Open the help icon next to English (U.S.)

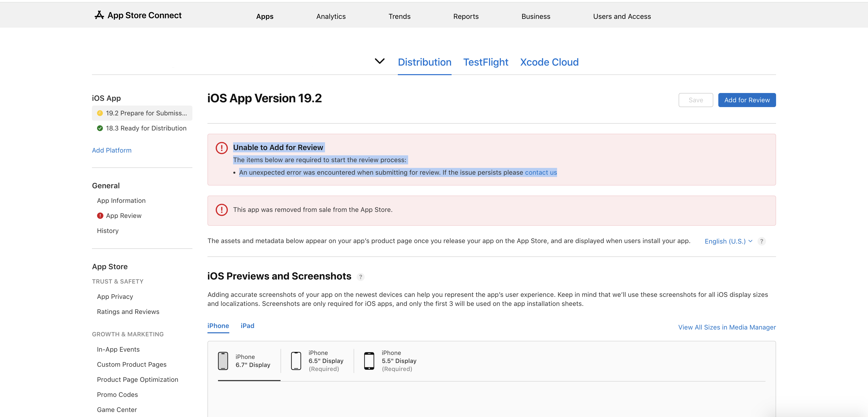click(x=762, y=241)
